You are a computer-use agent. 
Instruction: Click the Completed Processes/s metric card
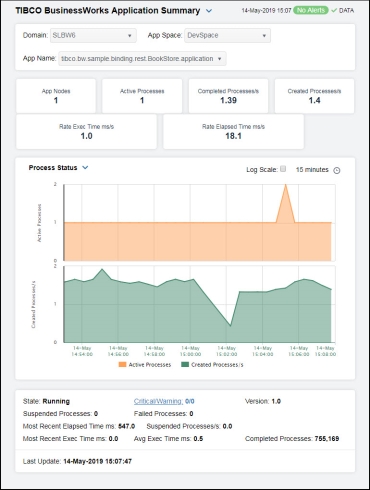coord(228,96)
